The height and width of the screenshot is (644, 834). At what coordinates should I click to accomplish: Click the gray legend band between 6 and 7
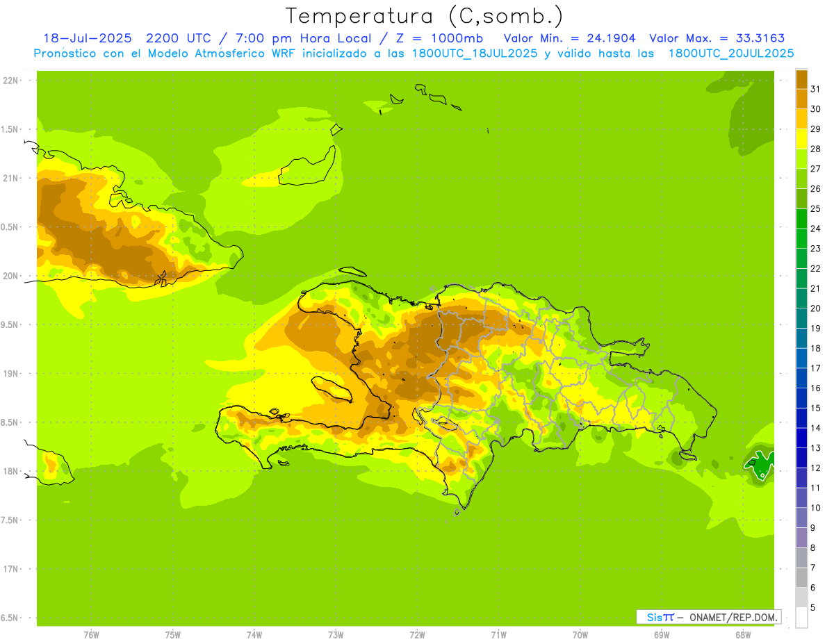(x=801, y=577)
